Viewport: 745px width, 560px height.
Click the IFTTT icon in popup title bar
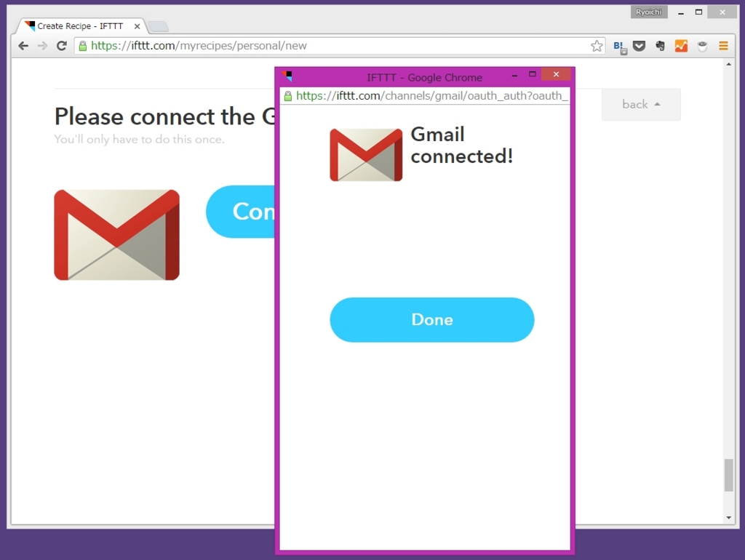click(x=287, y=76)
